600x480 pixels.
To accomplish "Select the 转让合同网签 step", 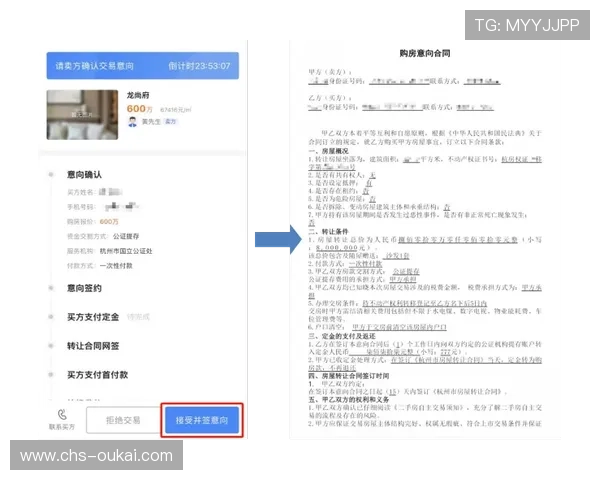I will click(x=93, y=346).
